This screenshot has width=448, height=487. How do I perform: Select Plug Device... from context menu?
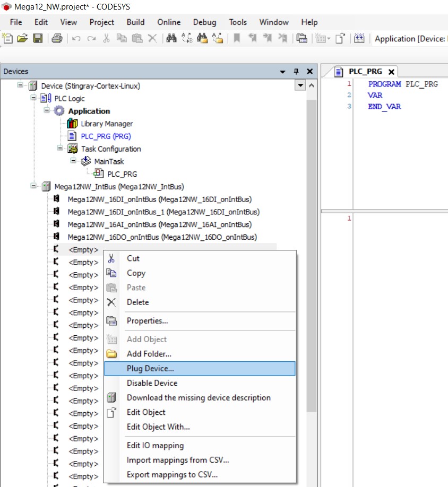[150, 368]
